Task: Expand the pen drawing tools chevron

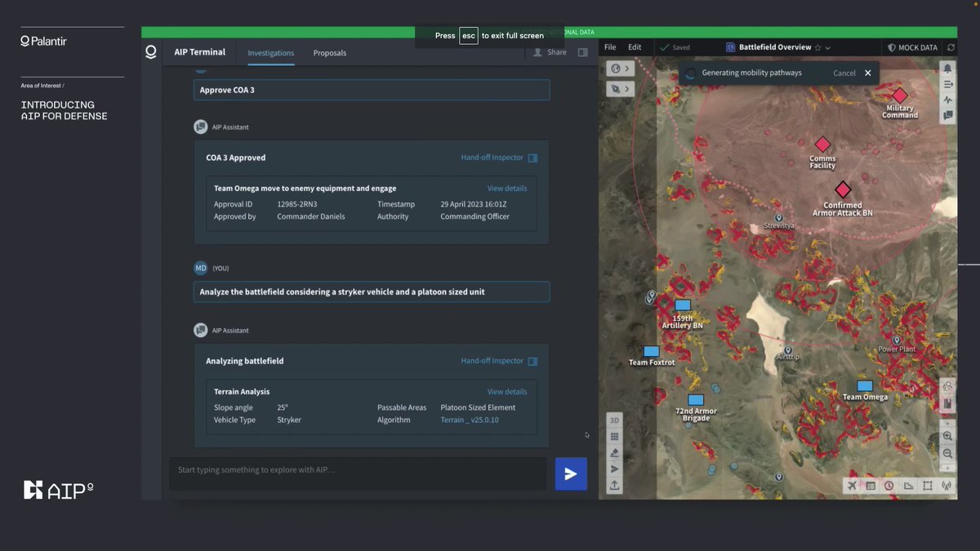Action: coord(627,88)
